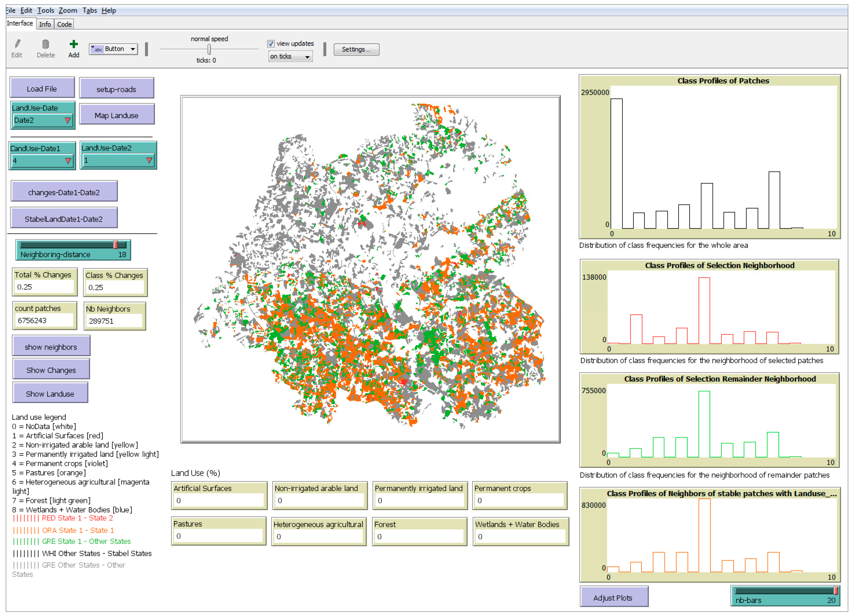Click the green Add plus icon

tap(74, 44)
